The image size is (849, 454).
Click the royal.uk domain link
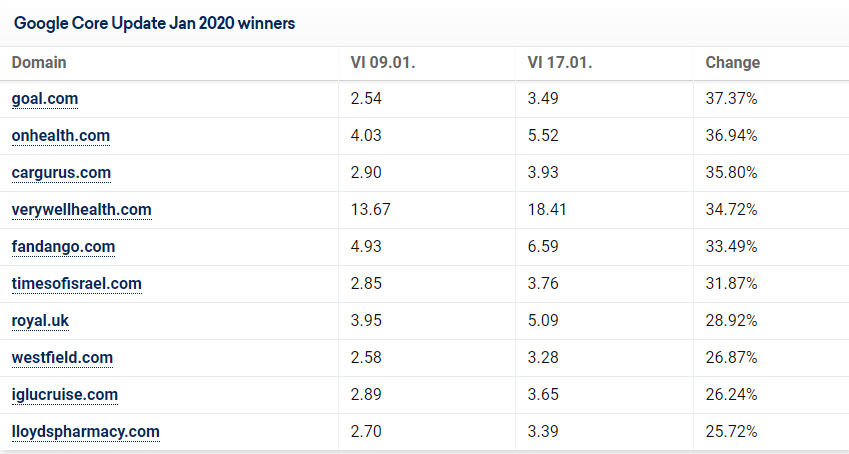pos(41,321)
